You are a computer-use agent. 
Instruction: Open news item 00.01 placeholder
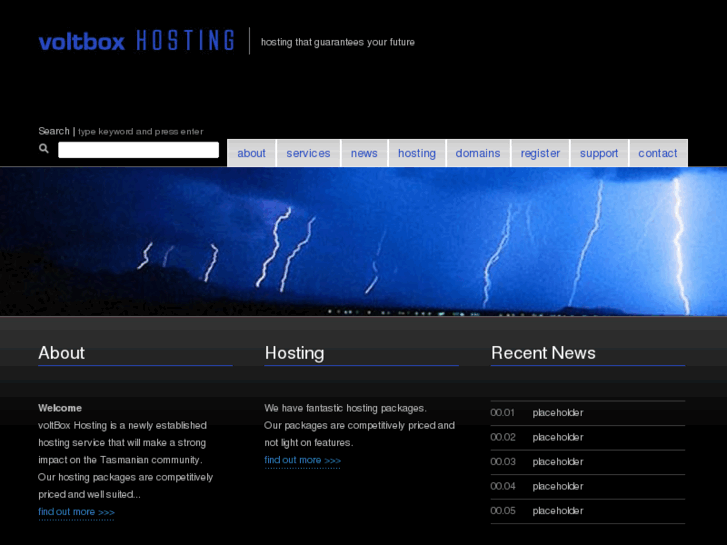click(x=558, y=413)
